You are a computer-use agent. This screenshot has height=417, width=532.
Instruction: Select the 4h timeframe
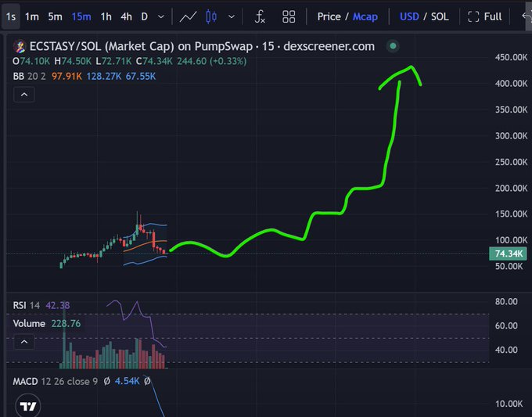126,16
